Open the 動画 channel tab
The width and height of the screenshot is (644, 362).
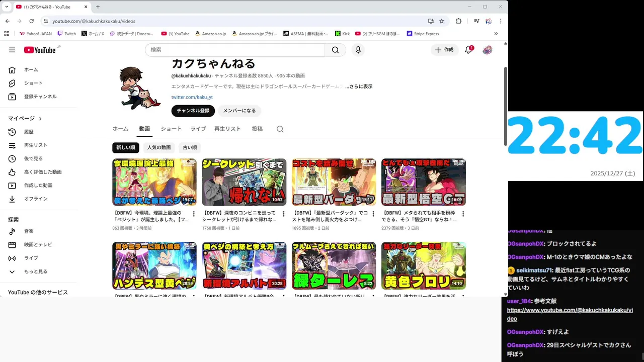[144, 129]
